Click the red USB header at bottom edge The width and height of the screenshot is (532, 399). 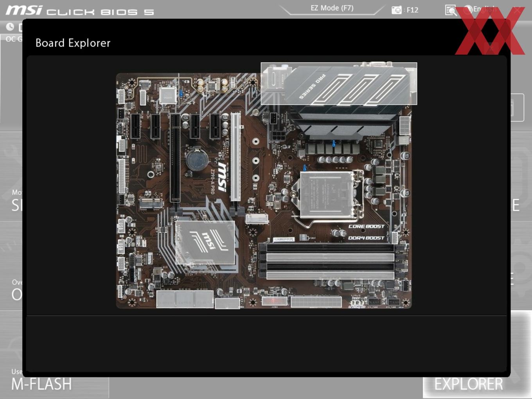pos(275,301)
